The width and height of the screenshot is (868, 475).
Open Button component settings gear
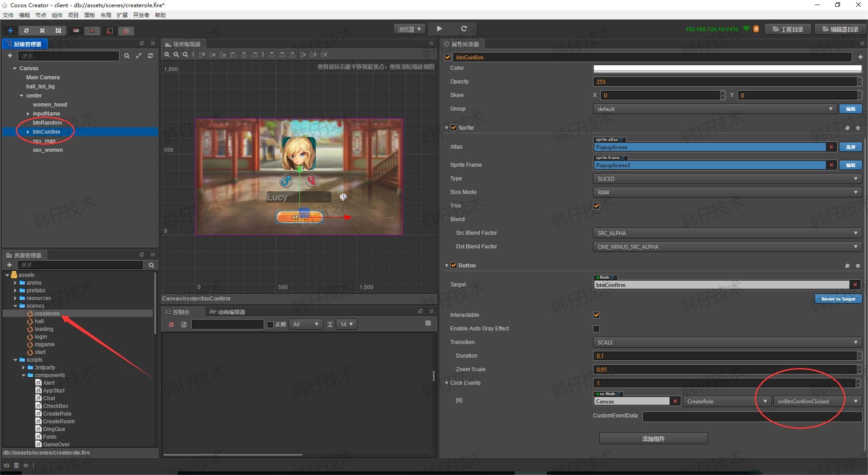(858, 266)
